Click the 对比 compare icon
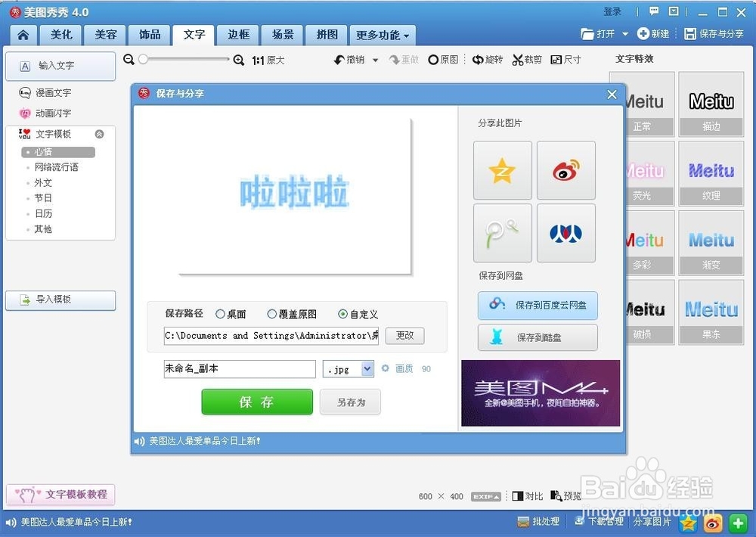Screen dimensions: 756x537 pos(527,496)
